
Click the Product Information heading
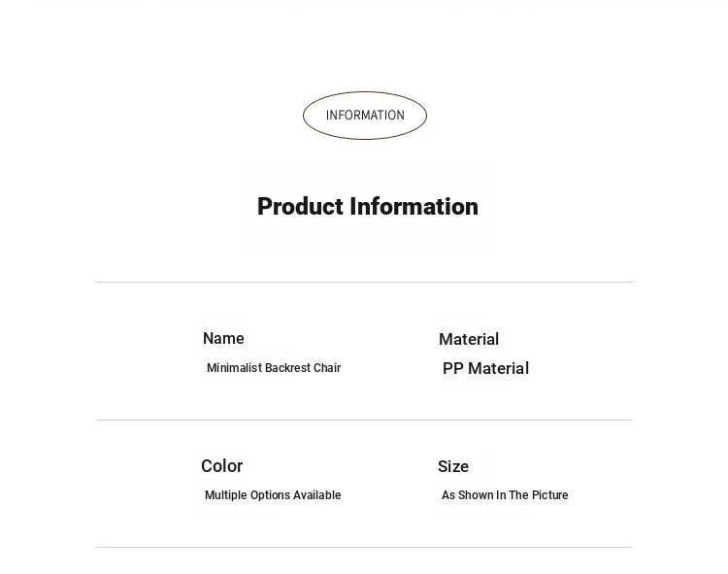click(367, 207)
